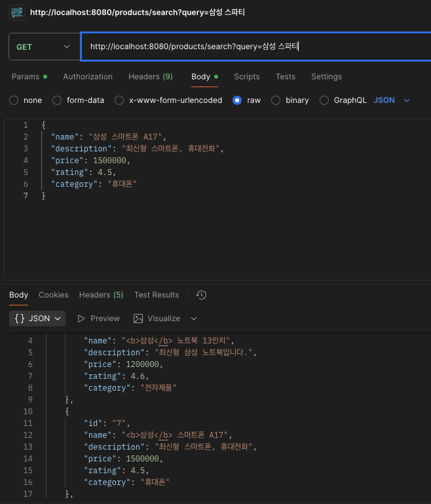Click response price 1500000 value

tap(142, 459)
